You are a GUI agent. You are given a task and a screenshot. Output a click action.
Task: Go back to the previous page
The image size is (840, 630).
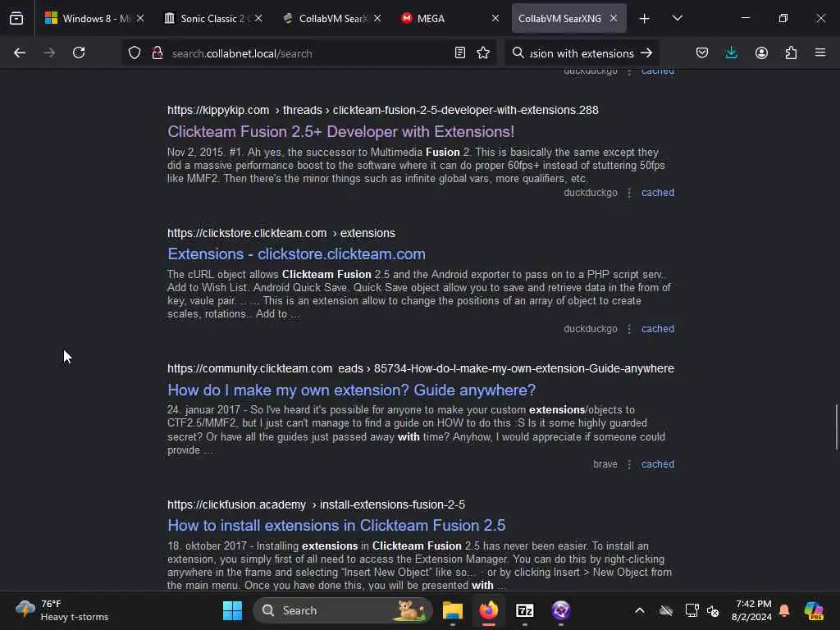tap(20, 53)
